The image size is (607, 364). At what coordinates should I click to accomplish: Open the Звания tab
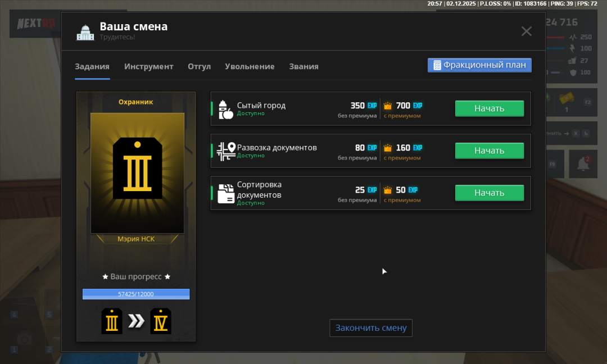pyautogui.click(x=303, y=66)
